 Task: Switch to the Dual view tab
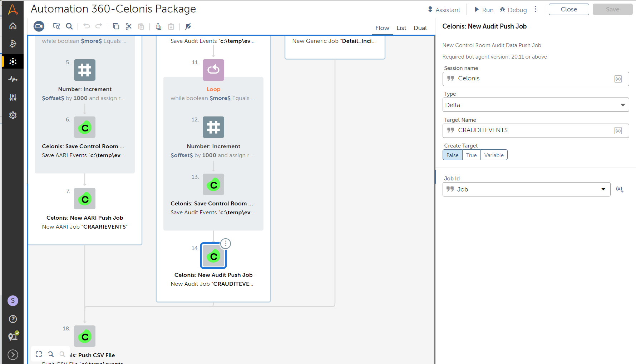pos(420,28)
